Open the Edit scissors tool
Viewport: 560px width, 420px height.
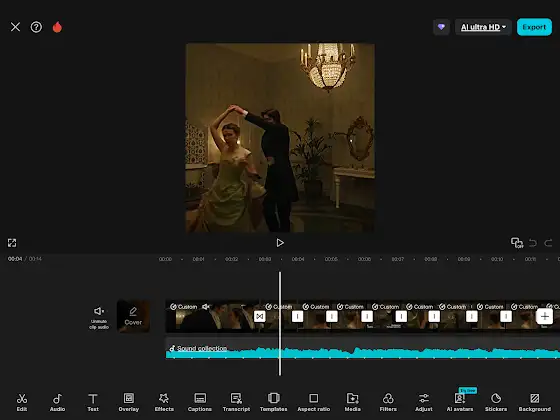pyautogui.click(x=22, y=402)
